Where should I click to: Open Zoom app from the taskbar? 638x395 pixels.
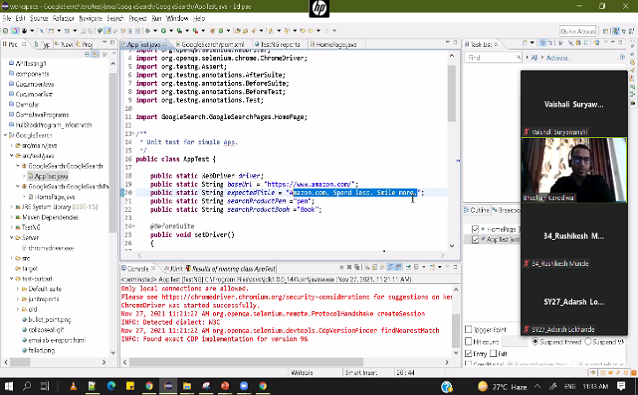(x=244, y=386)
